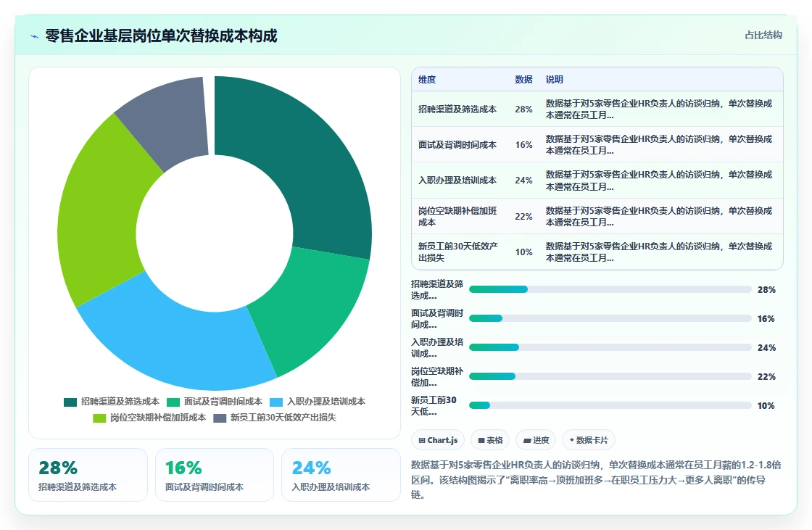Toggle 招聘渠道及筛选成本 legend swatch
Viewport: 812px width, 530px height.
[70, 402]
